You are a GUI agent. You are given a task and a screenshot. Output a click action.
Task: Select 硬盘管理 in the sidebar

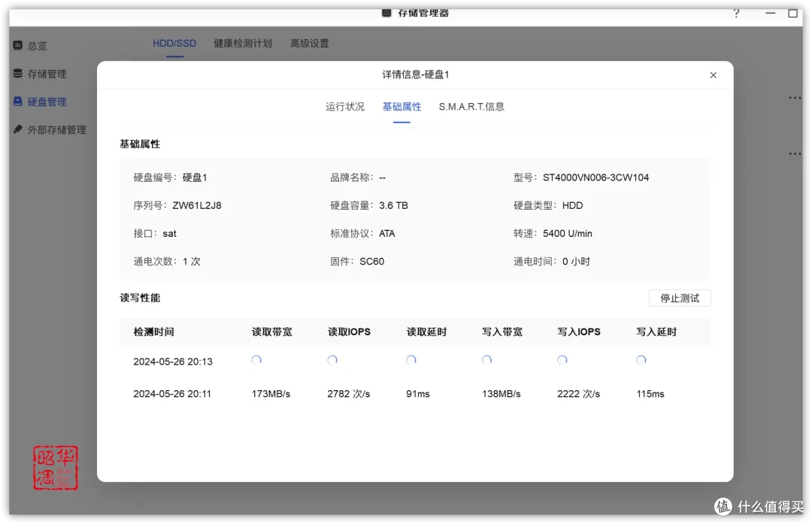(47, 101)
